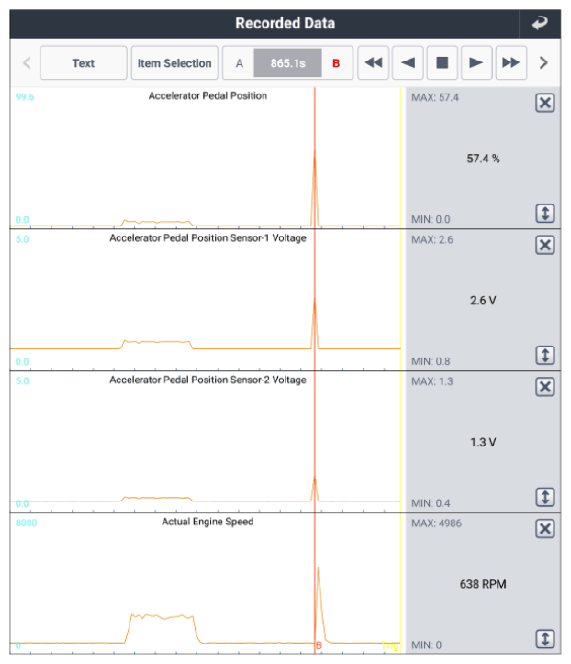Fast-forward with double-right arrow button
571x664 pixels.
click(511, 63)
